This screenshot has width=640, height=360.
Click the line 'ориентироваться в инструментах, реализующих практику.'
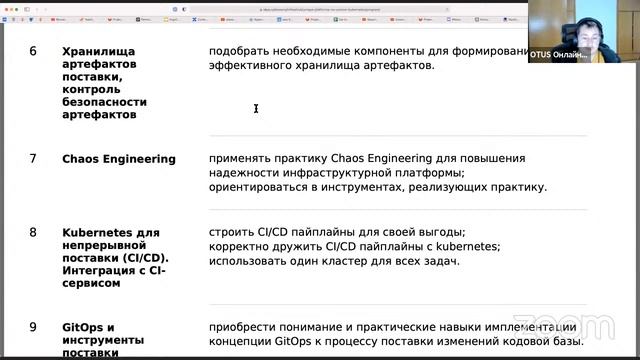pos(378,187)
